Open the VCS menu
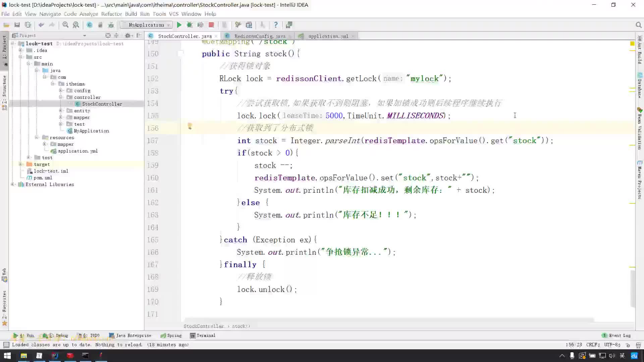The height and width of the screenshot is (362, 644). tap(173, 14)
